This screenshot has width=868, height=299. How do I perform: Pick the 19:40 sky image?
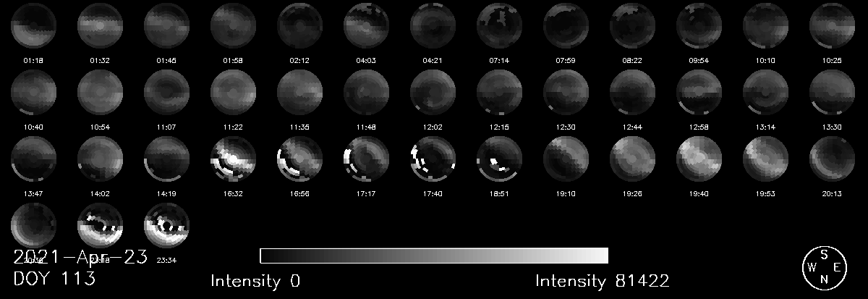coord(699,159)
